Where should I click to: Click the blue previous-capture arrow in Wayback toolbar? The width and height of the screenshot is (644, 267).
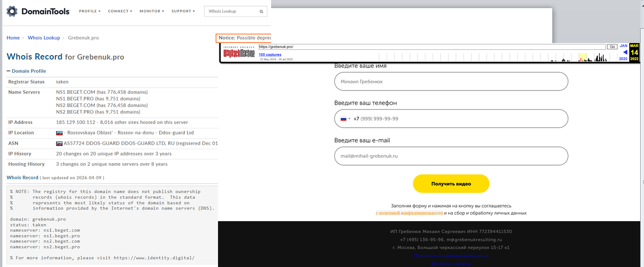625,52
